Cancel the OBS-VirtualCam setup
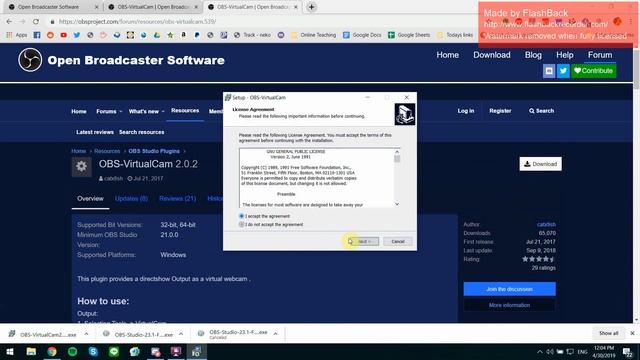 (x=398, y=242)
